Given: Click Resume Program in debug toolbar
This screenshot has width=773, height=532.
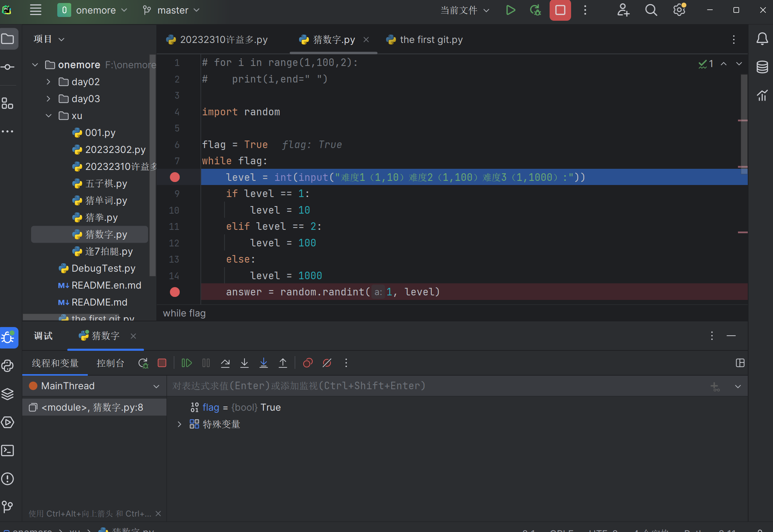Looking at the screenshot, I should (186, 363).
